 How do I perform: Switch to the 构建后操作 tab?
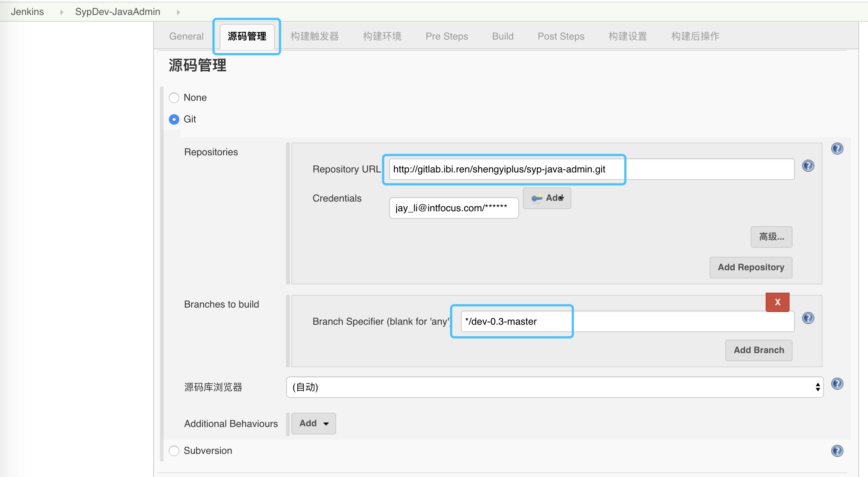[695, 36]
